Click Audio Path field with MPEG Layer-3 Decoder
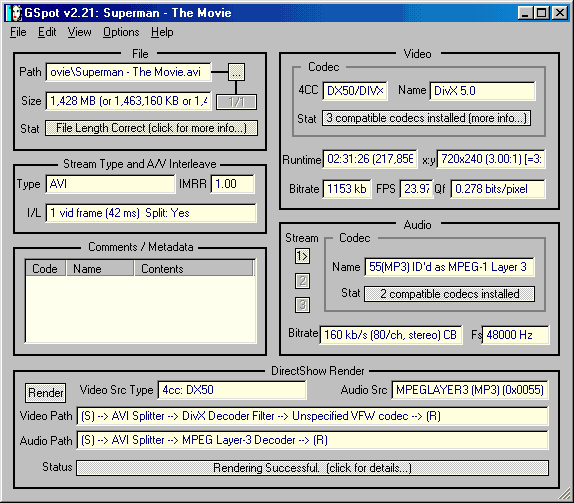The width and height of the screenshot is (574, 503). (x=312, y=440)
